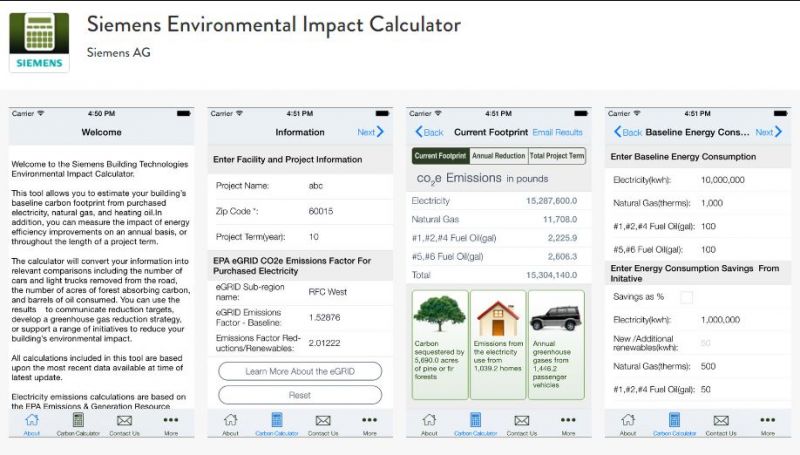Edit baseline Natural Gas value 1,000

[712, 203]
